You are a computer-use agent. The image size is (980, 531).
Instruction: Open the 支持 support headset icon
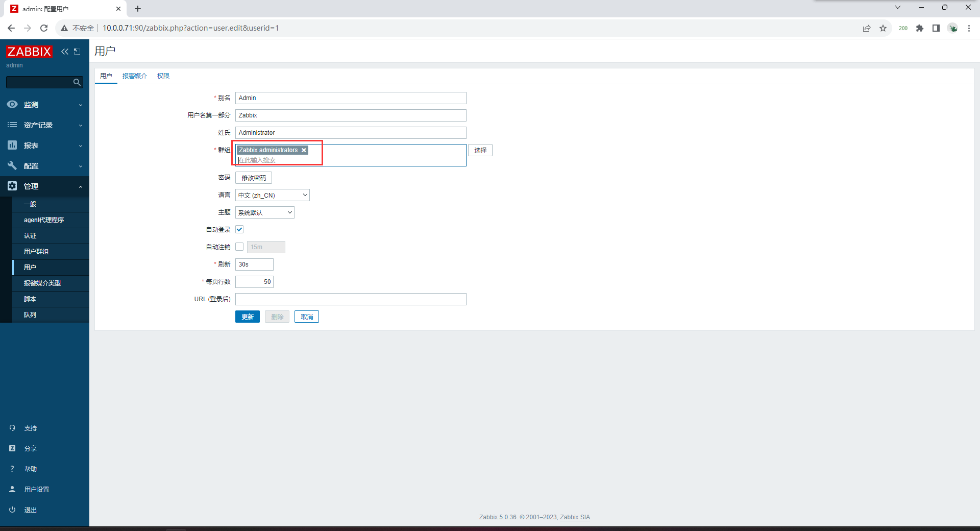coord(12,428)
